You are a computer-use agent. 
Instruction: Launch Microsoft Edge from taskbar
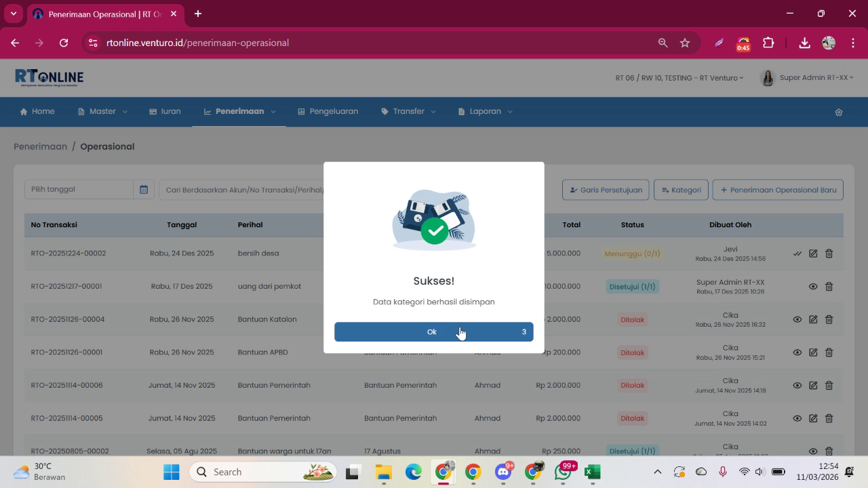pyautogui.click(x=414, y=472)
